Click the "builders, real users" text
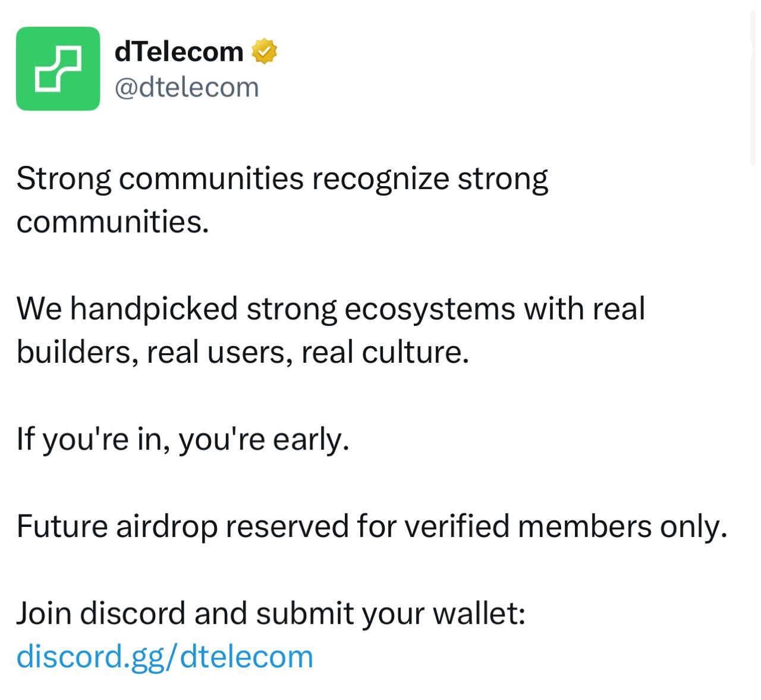 [x=155, y=352]
